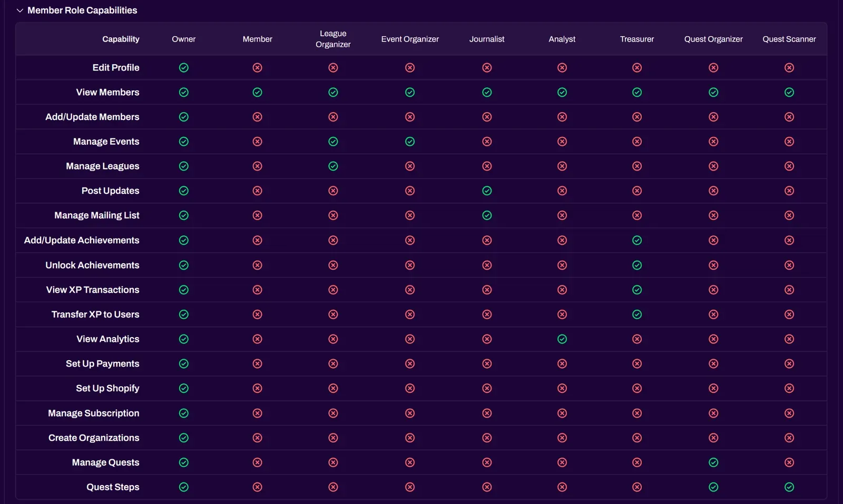Viewport: 843px width, 504px height.
Task: Click the View XP Transactions row label
Action: [x=93, y=290]
